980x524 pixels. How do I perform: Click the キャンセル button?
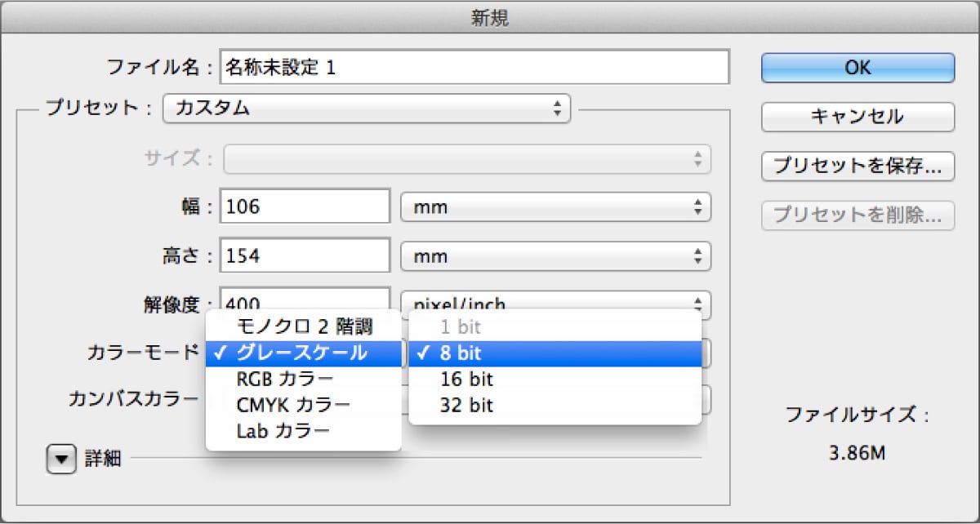point(857,117)
